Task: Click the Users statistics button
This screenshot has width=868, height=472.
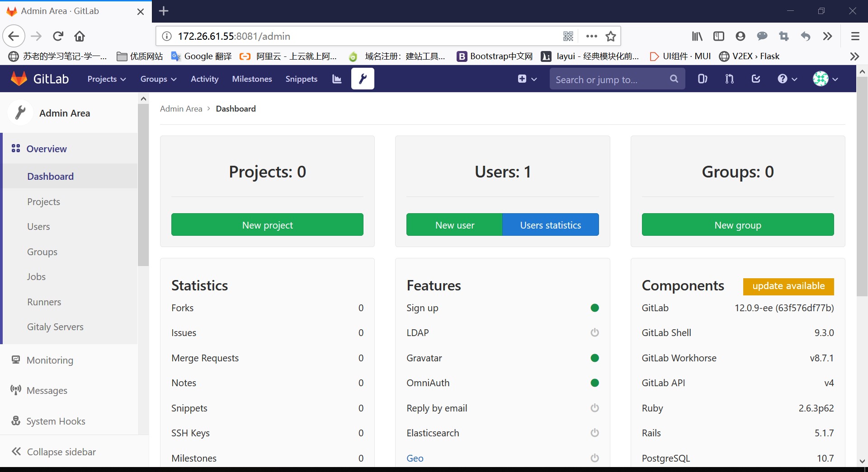Action: (x=551, y=225)
